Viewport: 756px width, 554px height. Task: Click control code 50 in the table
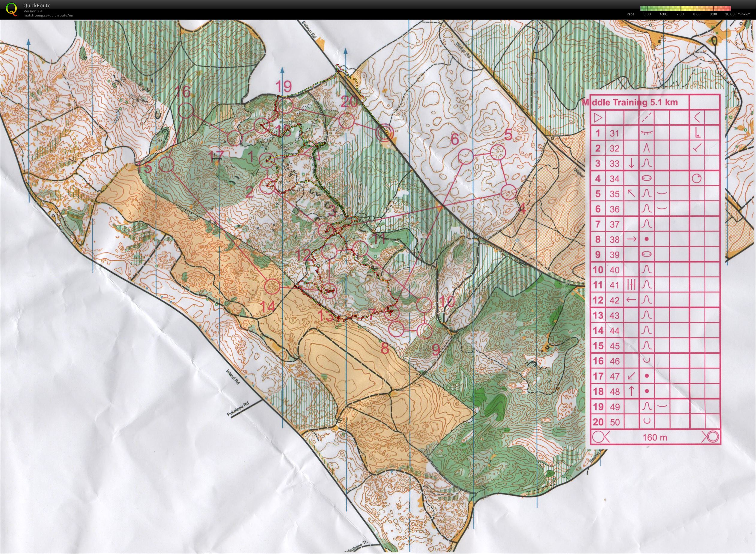point(615,422)
